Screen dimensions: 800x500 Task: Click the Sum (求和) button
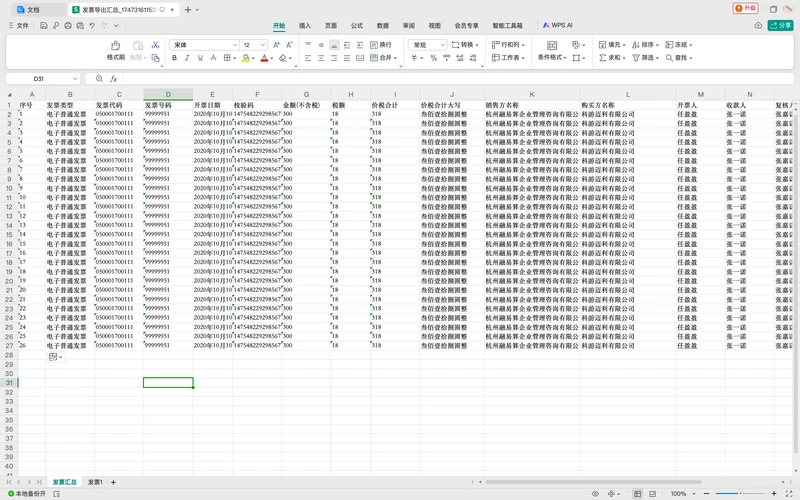pos(612,58)
